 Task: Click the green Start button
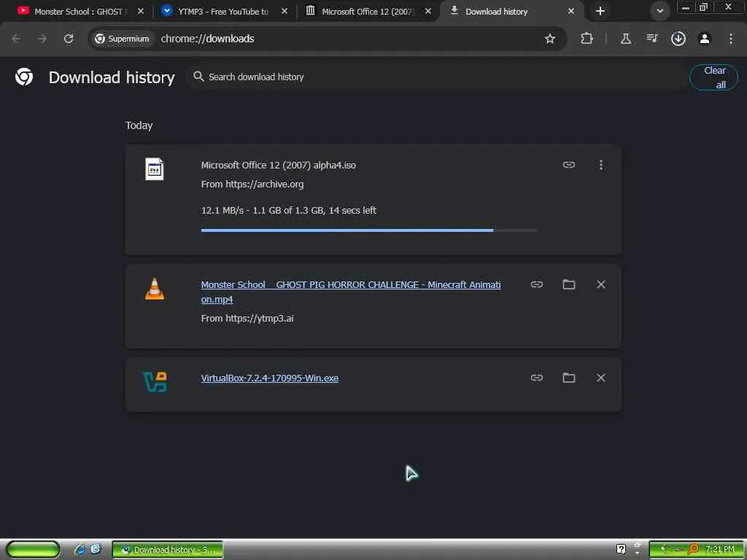tap(33, 550)
